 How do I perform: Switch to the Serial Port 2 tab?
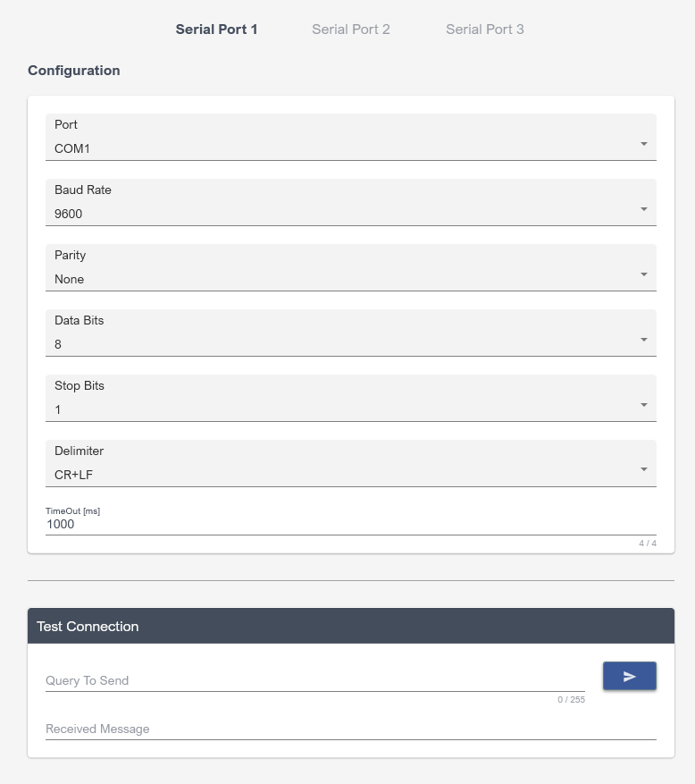coord(351,30)
